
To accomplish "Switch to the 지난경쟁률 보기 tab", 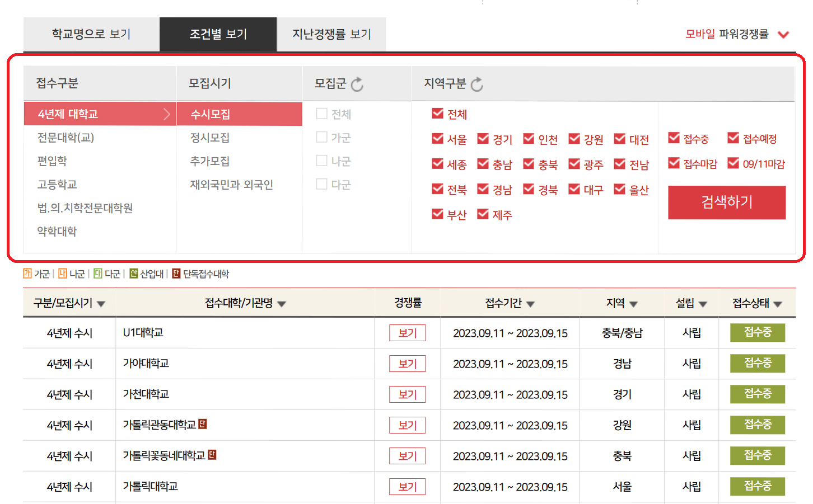I will click(331, 34).
